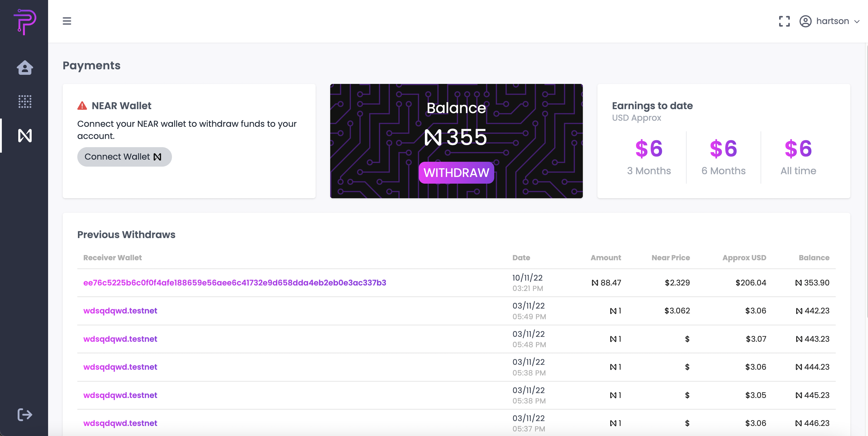Screen dimensions: 868x436
Task: Select the 3 Months earnings figure
Action: (649, 148)
